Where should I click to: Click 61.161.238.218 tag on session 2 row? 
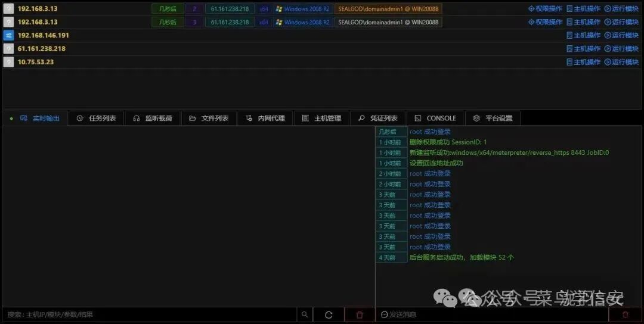[x=230, y=8]
